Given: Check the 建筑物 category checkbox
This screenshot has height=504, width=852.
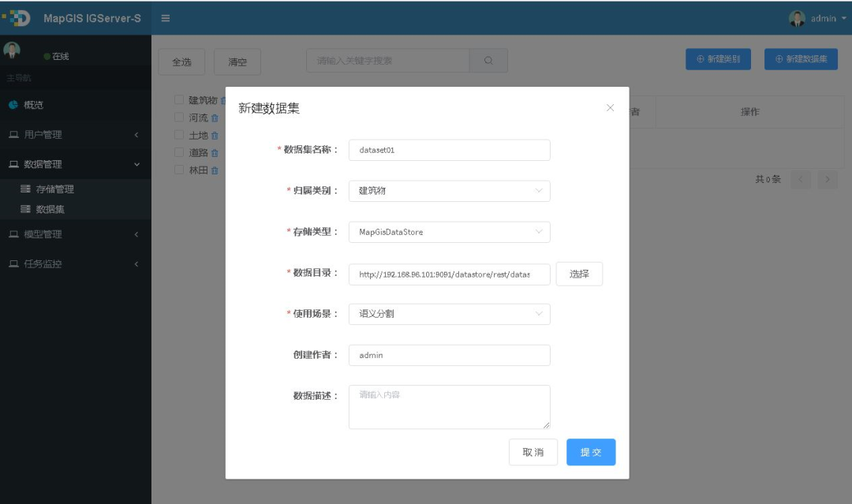Looking at the screenshot, I should (179, 100).
